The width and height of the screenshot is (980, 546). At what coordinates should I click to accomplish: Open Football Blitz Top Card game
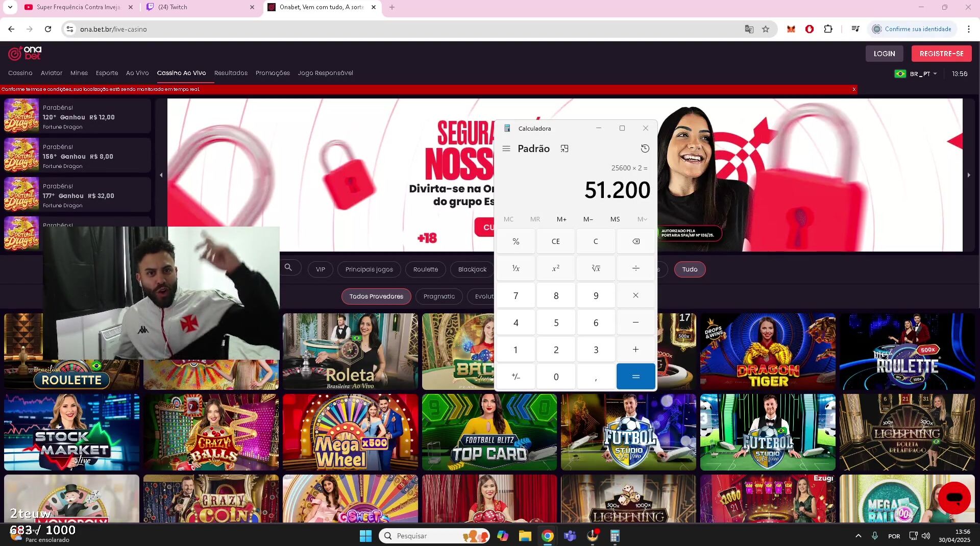click(x=489, y=432)
